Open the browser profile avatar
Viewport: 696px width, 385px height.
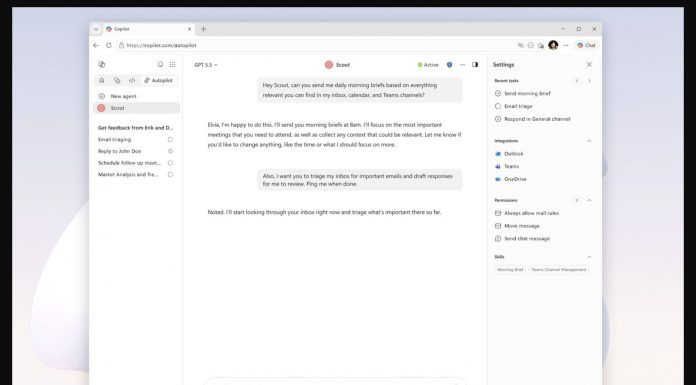click(x=553, y=45)
